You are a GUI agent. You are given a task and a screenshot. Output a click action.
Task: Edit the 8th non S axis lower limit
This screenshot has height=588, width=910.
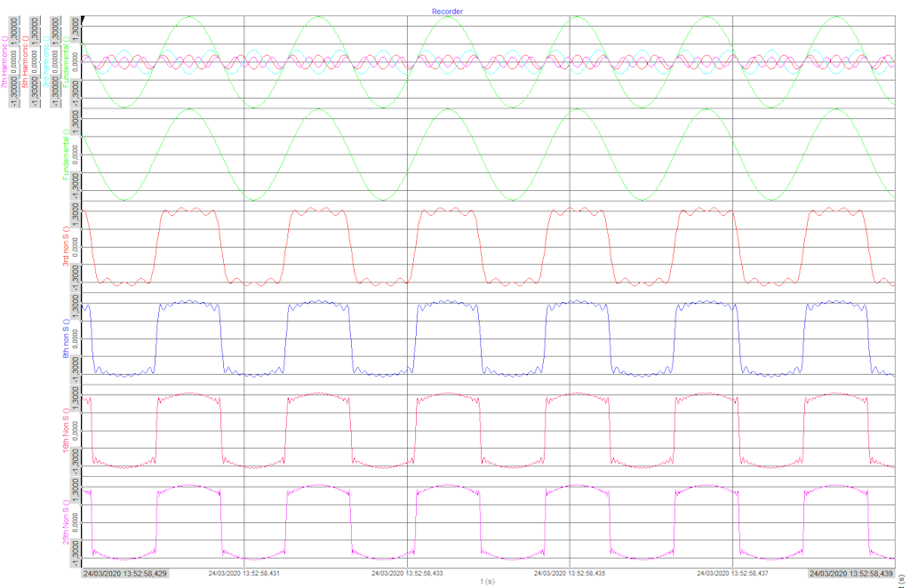pyautogui.click(x=76, y=371)
